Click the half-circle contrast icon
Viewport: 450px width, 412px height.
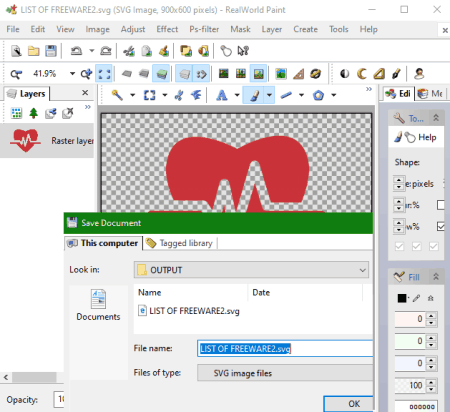pyautogui.click(x=344, y=74)
